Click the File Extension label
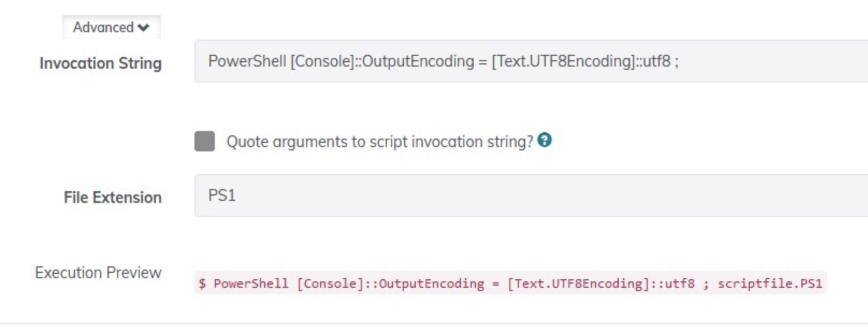Image resolution: width=868 pixels, height=334 pixels. 113,198
